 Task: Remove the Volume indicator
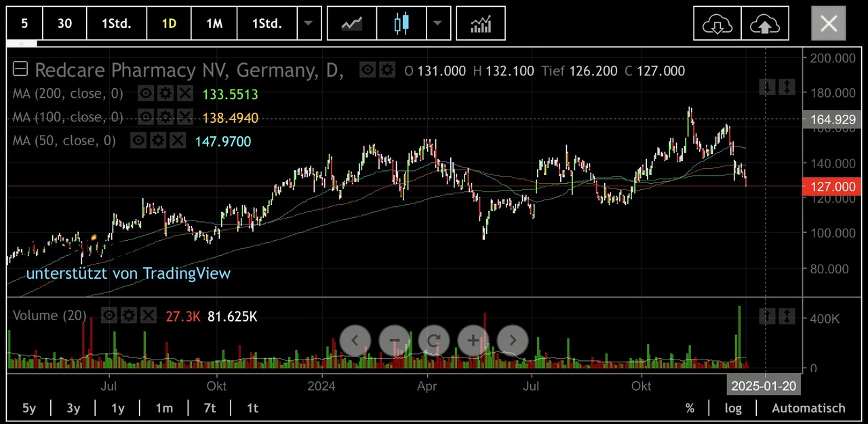coord(148,315)
